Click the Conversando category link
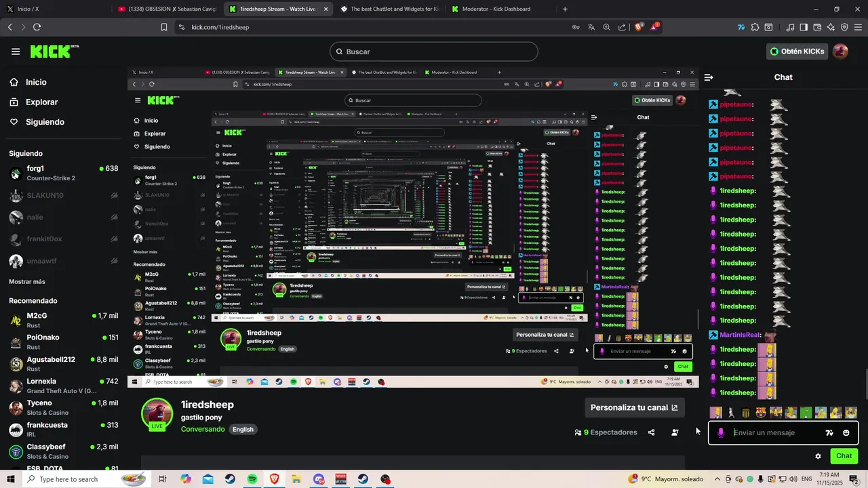Screen dimensions: 868x488 [x=203, y=430]
